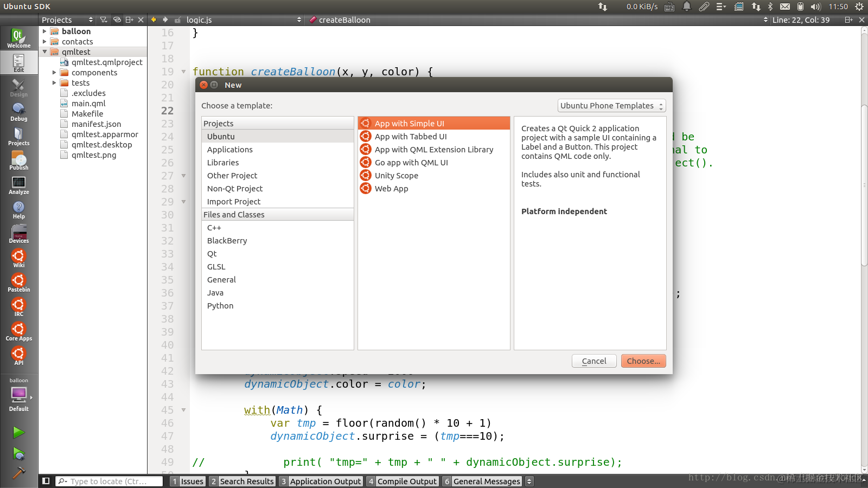Go back in editor navigation history
868x488 pixels.
[154, 20]
